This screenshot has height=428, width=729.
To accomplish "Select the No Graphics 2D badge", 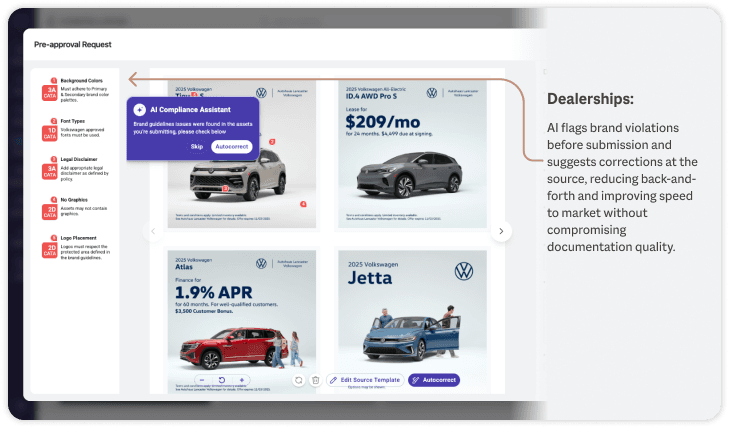I will [50, 212].
